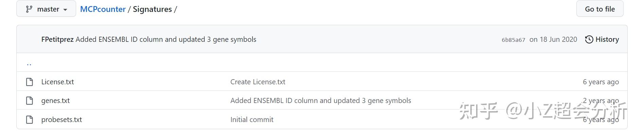The image size is (644, 137).
Task: Open genes.txt file
Action: 55,101
